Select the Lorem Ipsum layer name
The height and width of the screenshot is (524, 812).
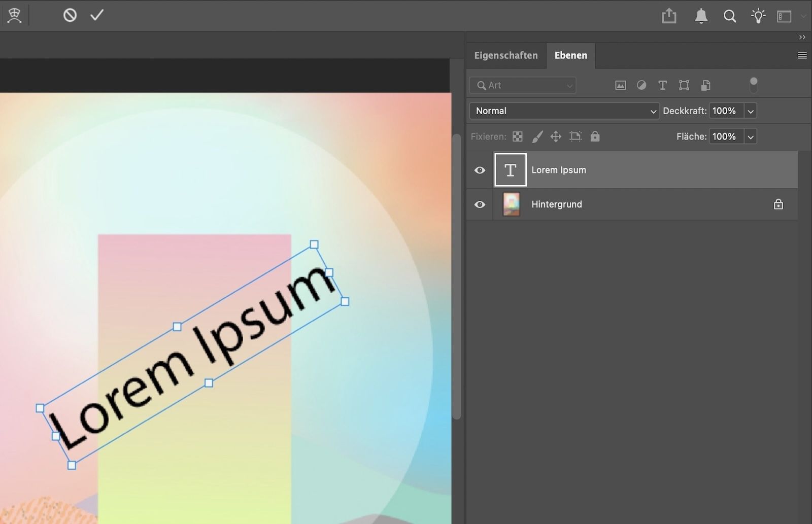coord(559,170)
